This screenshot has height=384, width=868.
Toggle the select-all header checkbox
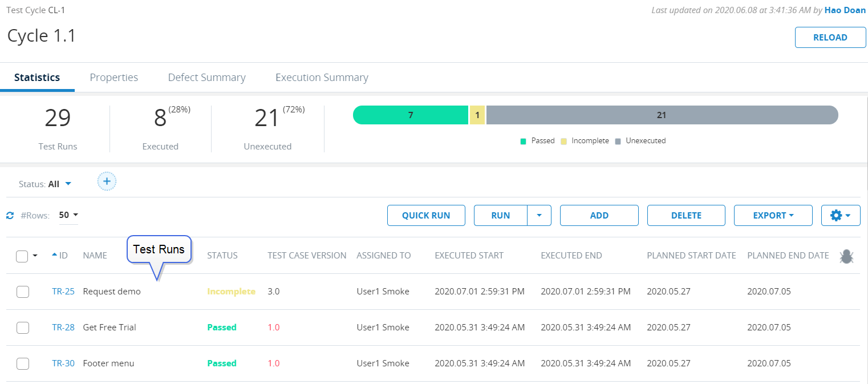[x=22, y=256]
